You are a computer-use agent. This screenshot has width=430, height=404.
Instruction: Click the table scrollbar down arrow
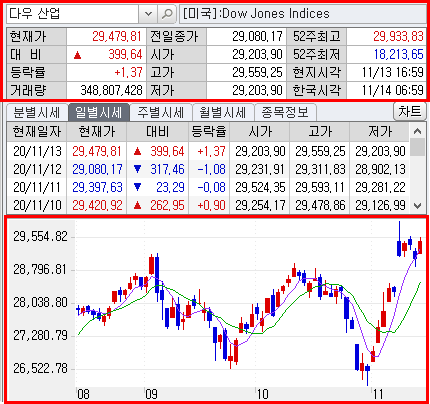417,206
